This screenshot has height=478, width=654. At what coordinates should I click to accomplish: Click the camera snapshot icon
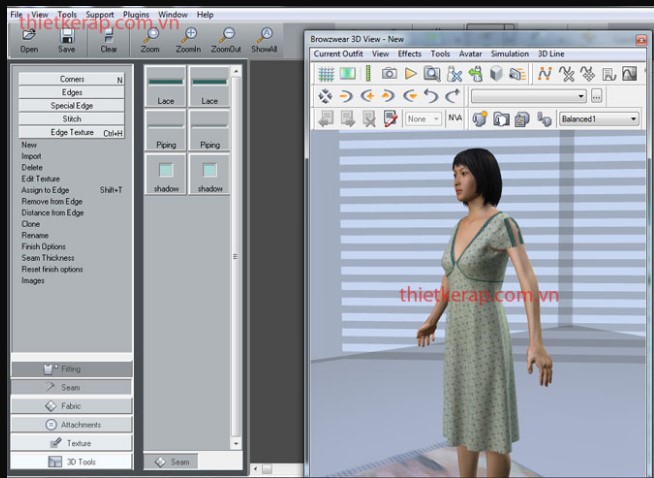(x=389, y=74)
